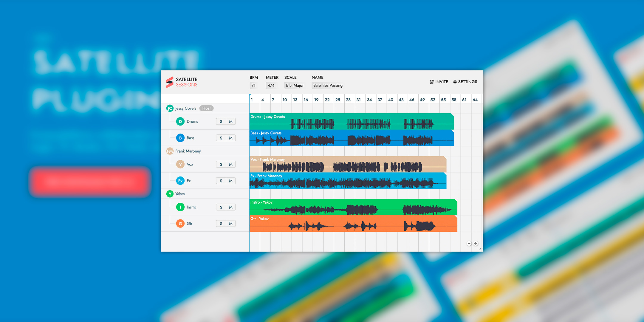Viewport: 644px width, 322px height.
Task: Click the blurred red button on webpage background
Action: pyautogui.click(x=90, y=181)
